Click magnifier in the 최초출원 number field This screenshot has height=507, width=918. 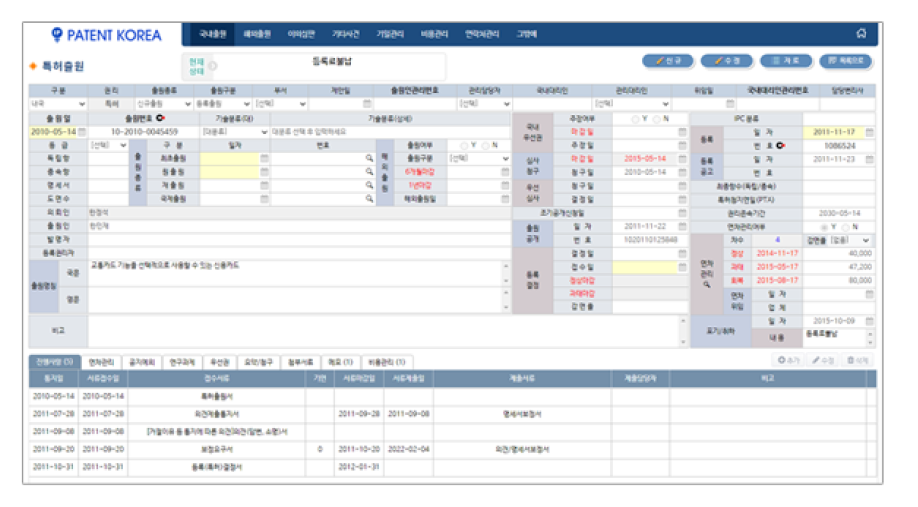click(369, 158)
